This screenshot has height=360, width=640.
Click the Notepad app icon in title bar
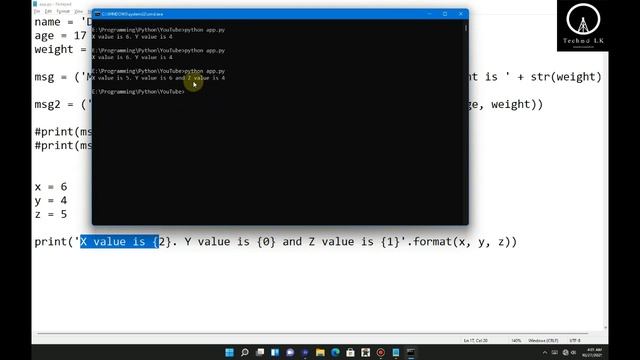point(35,4)
